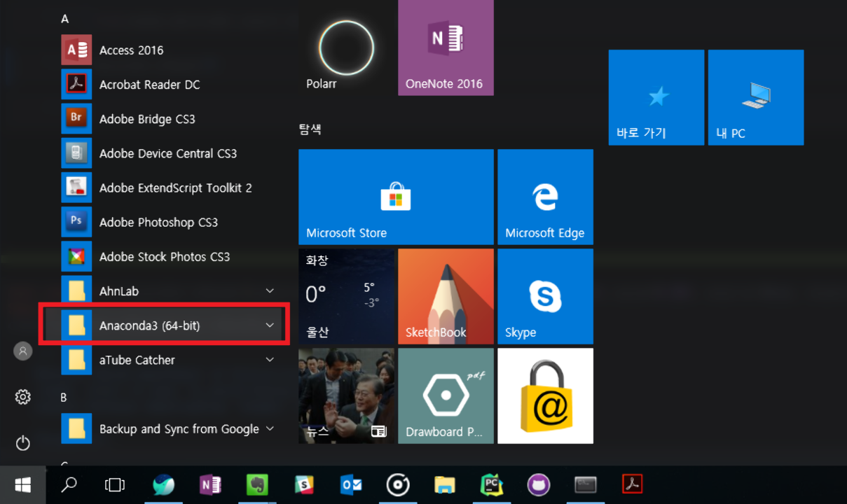This screenshot has width=847, height=504.
Task: Click the 탐색 tile group title
Action: pos(310,129)
